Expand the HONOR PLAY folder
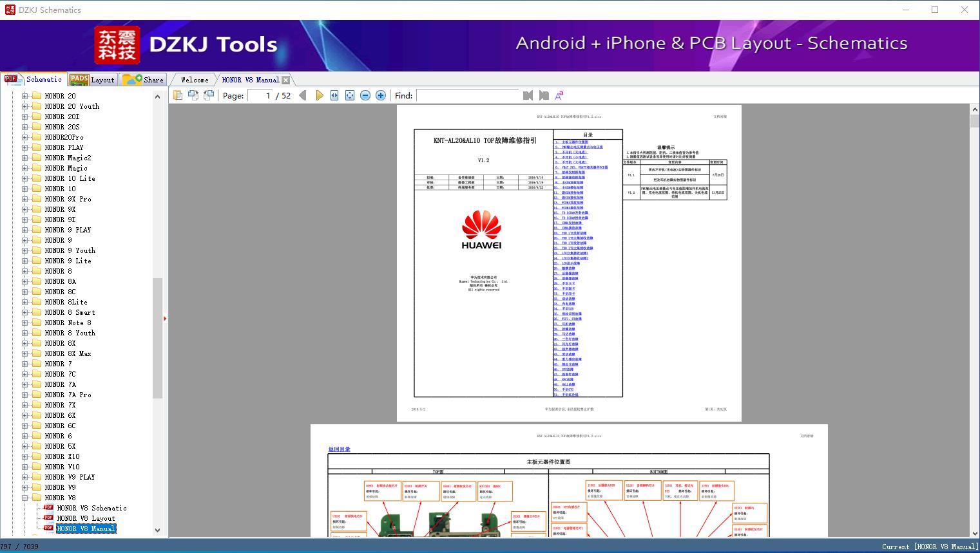This screenshot has width=980, height=553. tap(25, 147)
